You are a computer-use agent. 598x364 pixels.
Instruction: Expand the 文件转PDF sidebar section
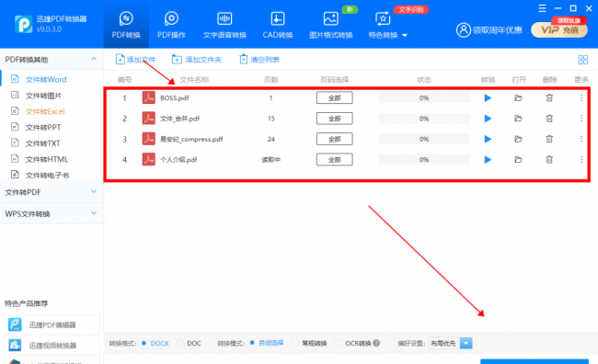click(94, 192)
